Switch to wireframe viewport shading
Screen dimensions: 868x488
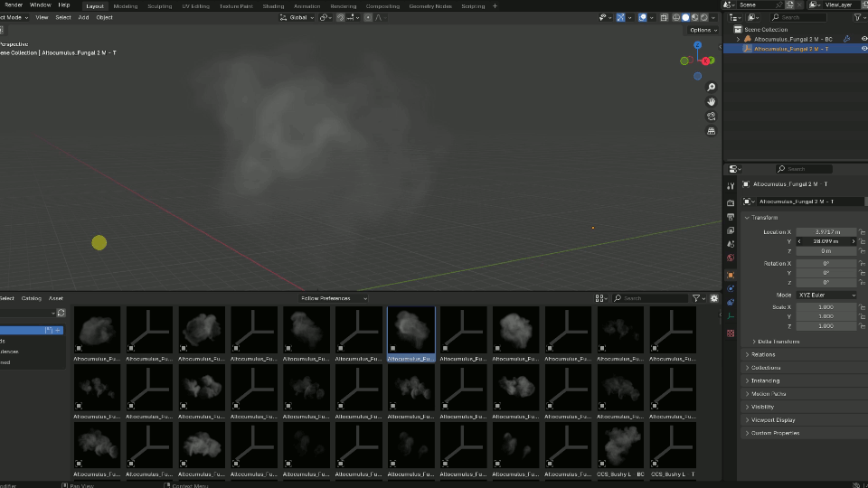[676, 18]
